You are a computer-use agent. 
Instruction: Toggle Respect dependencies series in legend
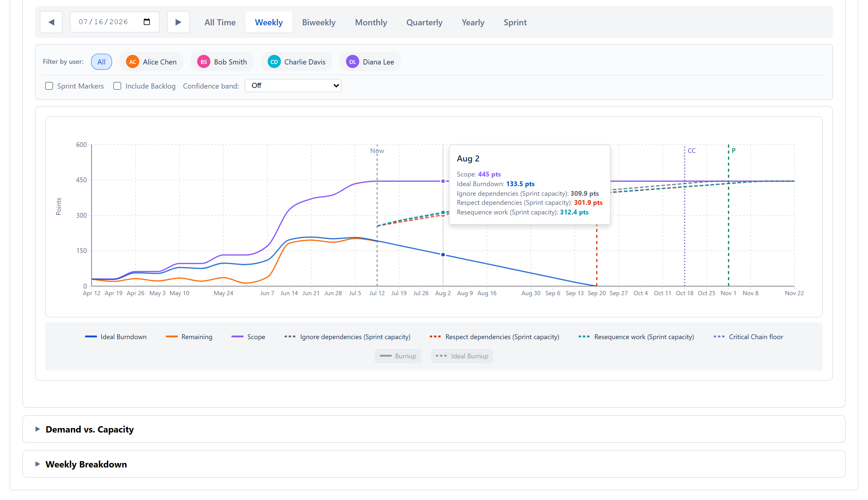point(495,337)
